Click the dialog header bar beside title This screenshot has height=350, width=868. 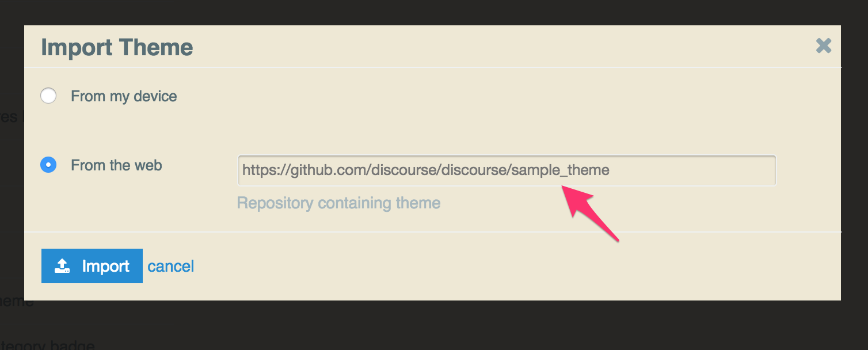[501, 46]
